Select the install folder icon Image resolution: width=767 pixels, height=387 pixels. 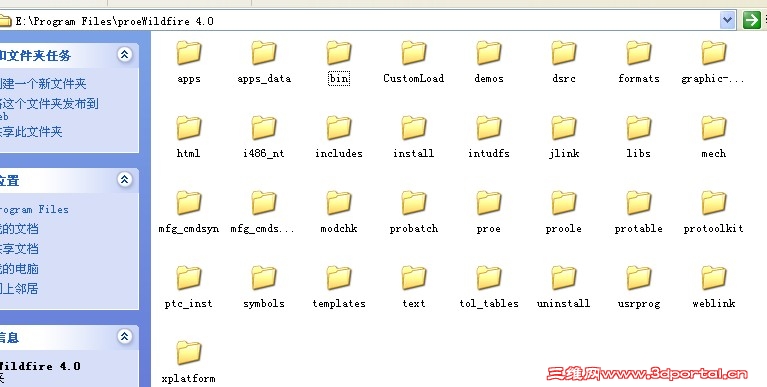tap(414, 128)
